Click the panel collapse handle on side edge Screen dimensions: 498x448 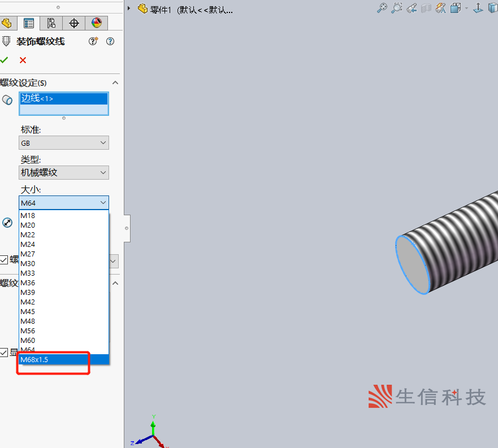pyautogui.click(x=127, y=228)
